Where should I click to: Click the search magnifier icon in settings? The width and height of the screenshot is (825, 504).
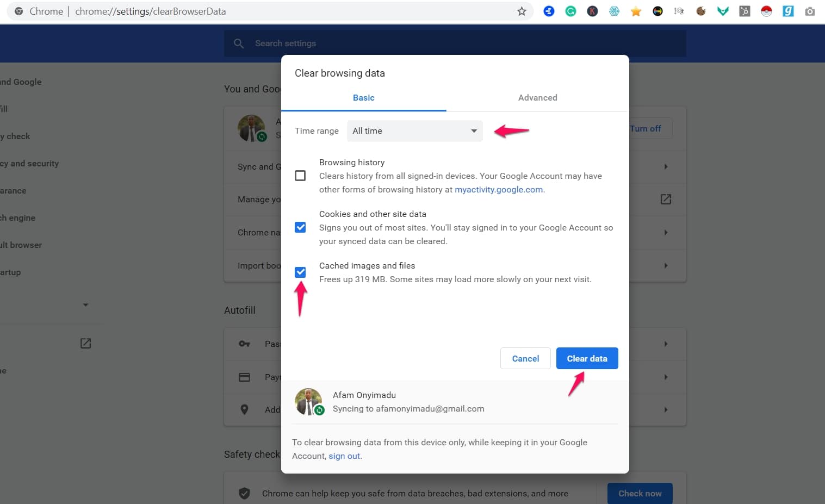point(239,43)
